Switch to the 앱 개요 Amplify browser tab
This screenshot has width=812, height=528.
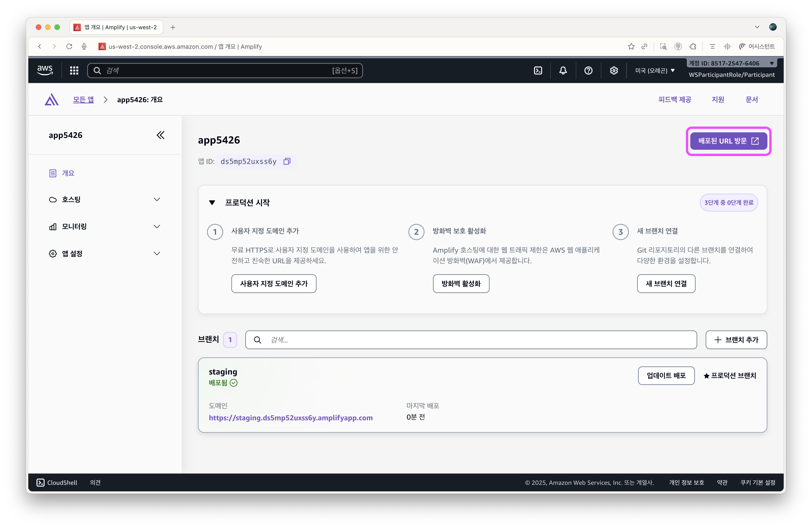116,27
